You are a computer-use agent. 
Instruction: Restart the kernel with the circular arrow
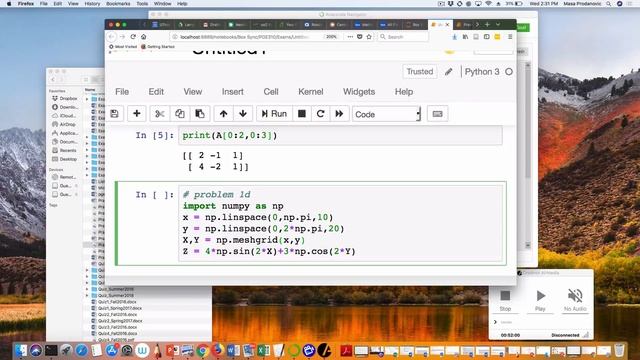pos(320,114)
